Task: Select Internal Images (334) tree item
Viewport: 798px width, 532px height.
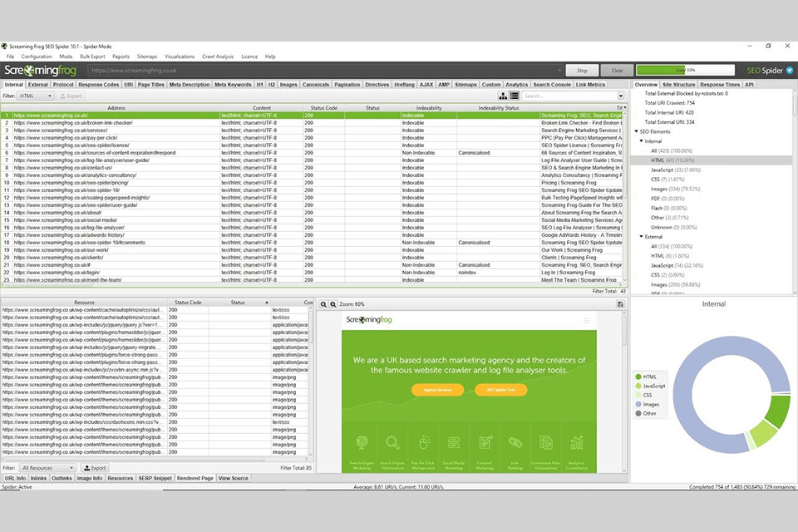Action: [x=675, y=189]
